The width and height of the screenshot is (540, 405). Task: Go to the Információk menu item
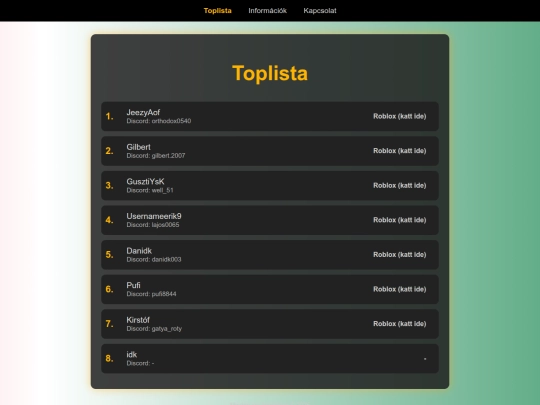267,11
